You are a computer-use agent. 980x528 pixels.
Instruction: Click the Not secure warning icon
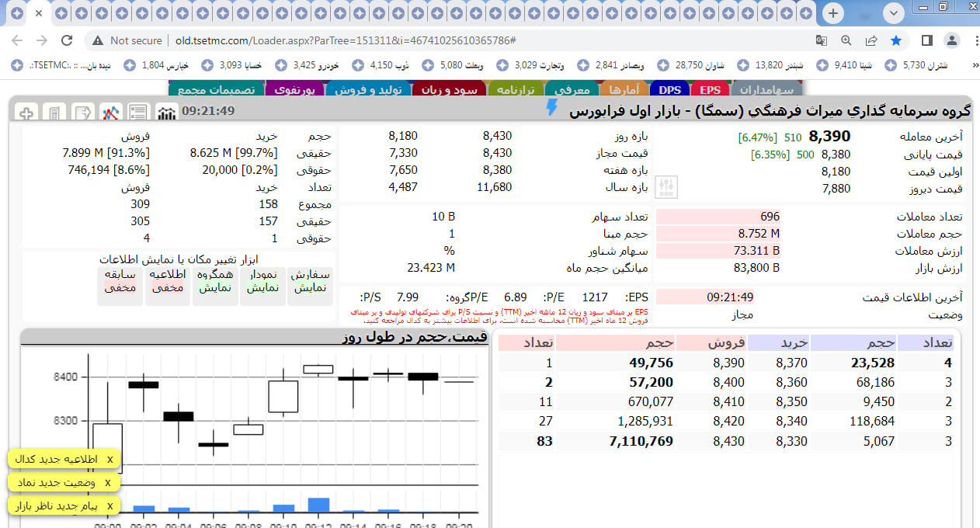(x=98, y=40)
